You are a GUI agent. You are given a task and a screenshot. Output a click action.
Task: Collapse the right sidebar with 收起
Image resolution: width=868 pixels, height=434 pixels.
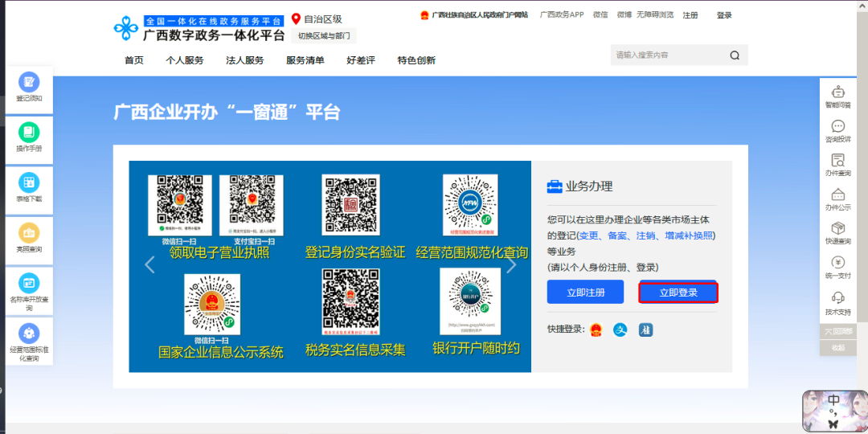point(838,348)
